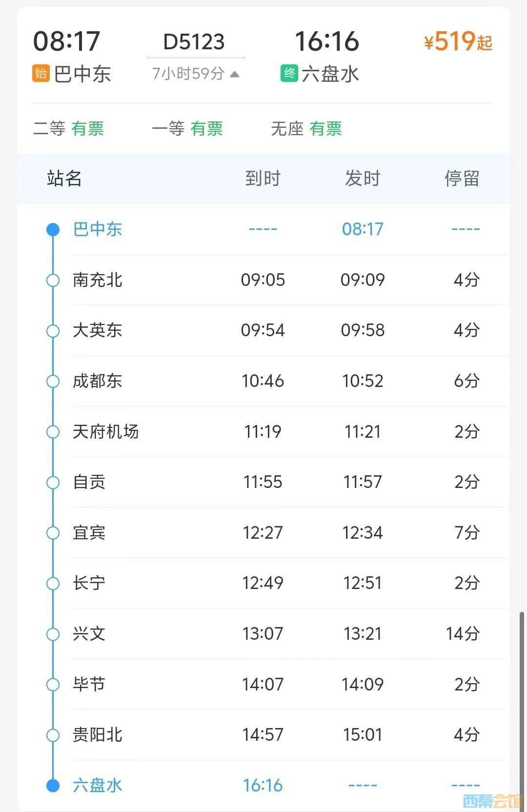Viewport: 527px width, 812px height.
Task: Select 无座 ticket option with 有票
Action: [306, 129]
